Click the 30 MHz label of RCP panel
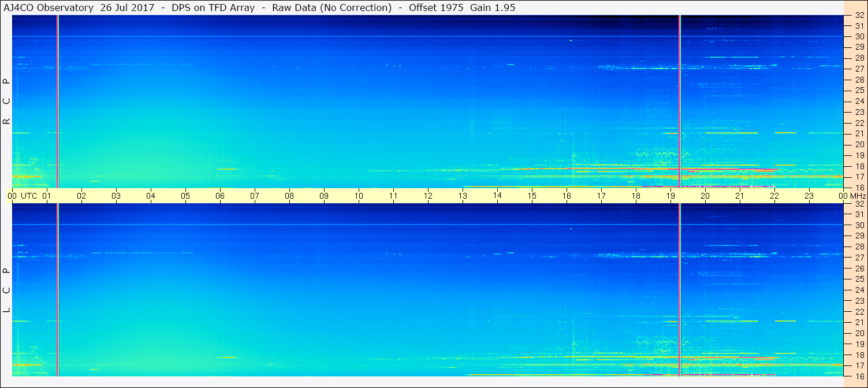 point(859,36)
